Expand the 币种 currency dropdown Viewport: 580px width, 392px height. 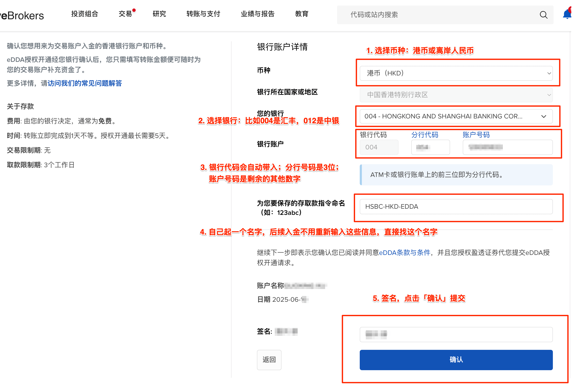(456, 73)
